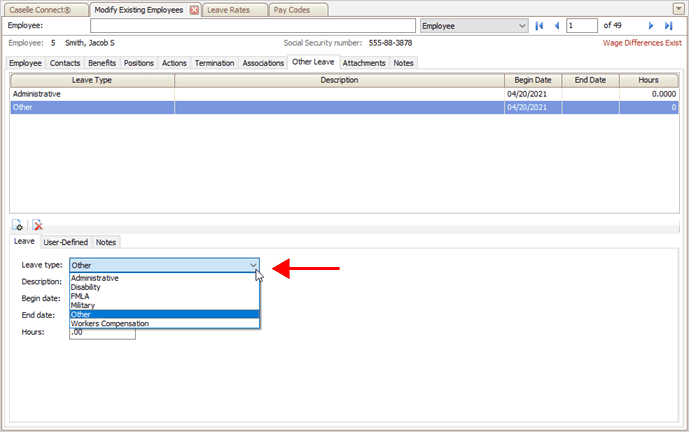The image size is (689, 432).
Task: Go to the previous employee record
Action: click(x=556, y=25)
